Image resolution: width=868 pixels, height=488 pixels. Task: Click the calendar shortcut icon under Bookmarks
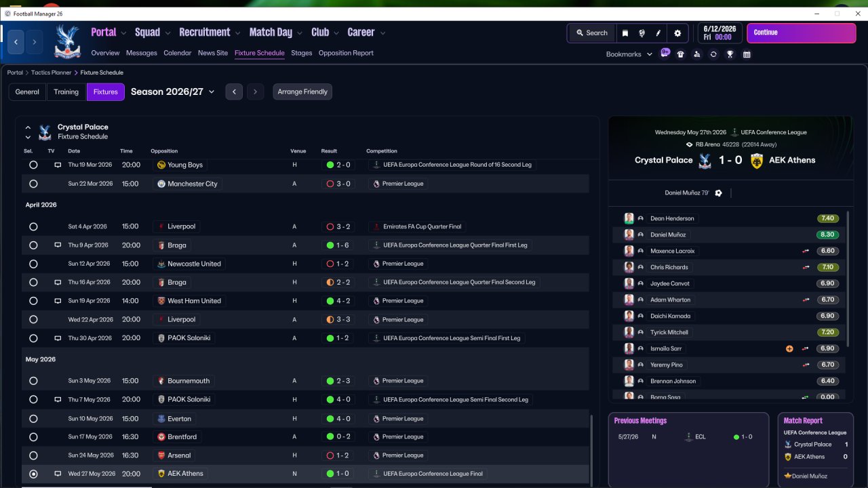point(747,54)
